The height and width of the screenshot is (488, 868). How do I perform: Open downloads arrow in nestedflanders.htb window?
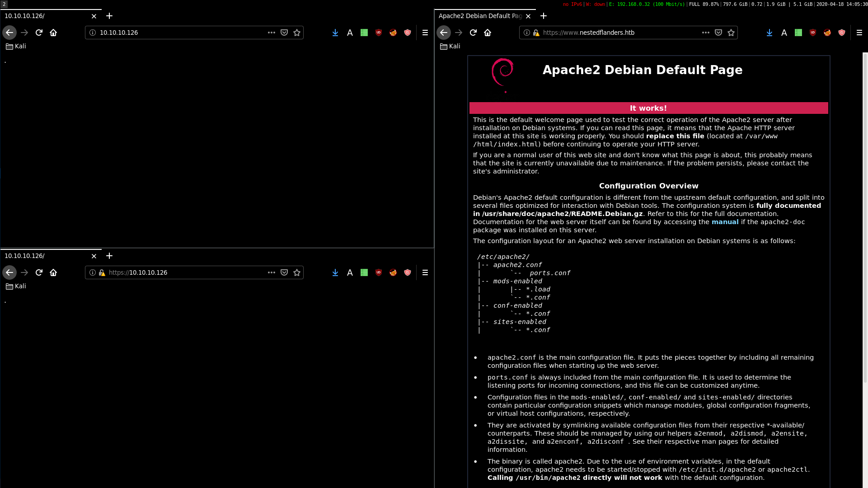point(769,33)
